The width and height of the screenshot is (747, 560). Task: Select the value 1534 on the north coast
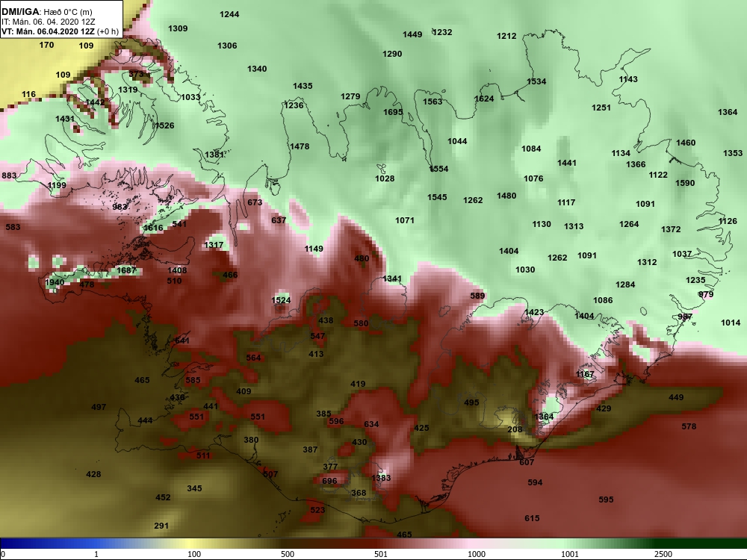[536, 81]
